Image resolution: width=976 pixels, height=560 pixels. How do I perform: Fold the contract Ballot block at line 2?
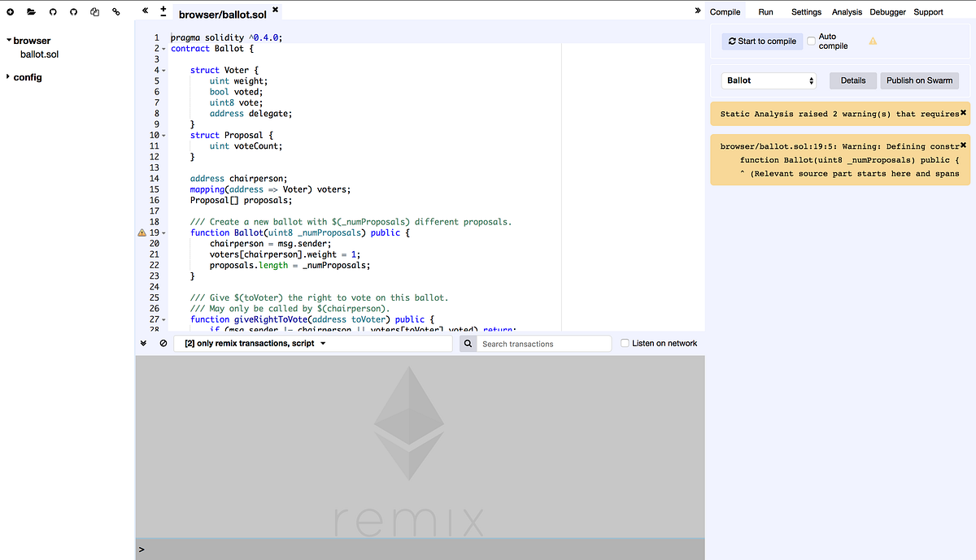point(163,49)
